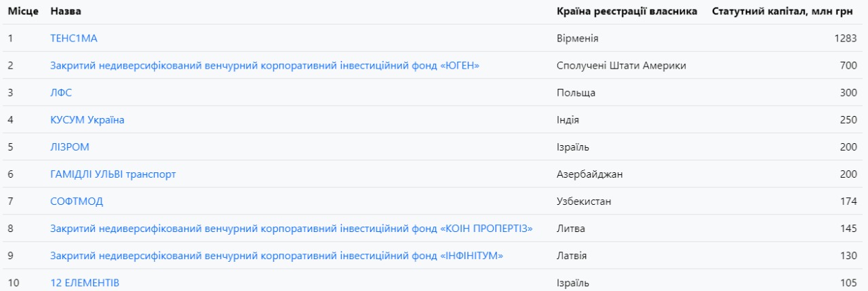This screenshot has height=291, width=868.
Task: Click the СОФТМОД company link
Action: (x=77, y=201)
